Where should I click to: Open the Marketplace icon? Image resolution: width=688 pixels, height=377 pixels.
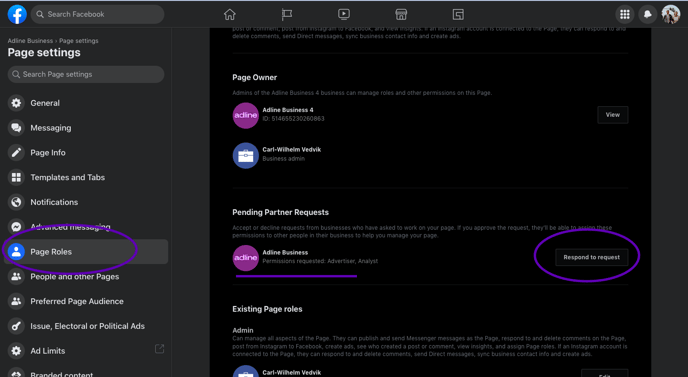click(401, 14)
